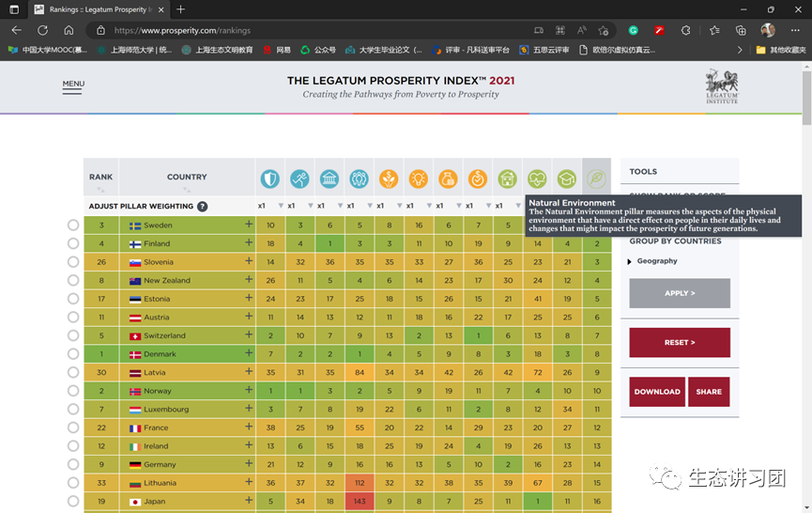Select the Rankings Legatum Prosperity browser tab
Screen dimensions: 812x513
point(100,9)
